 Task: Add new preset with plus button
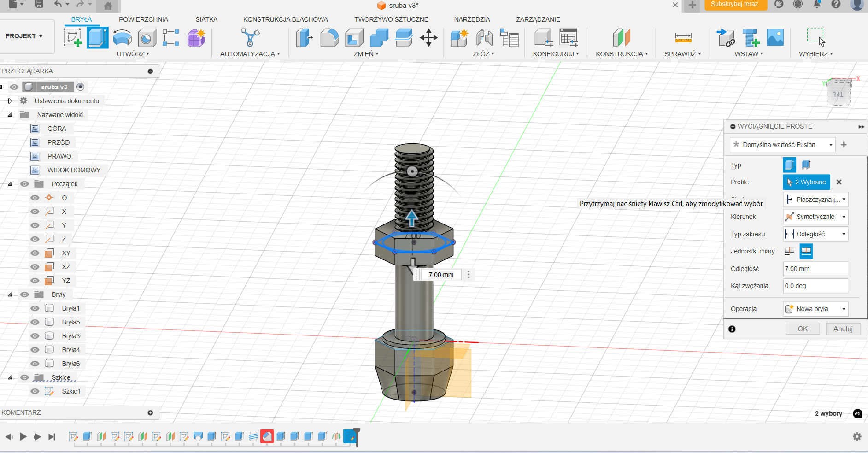point(844,145)
